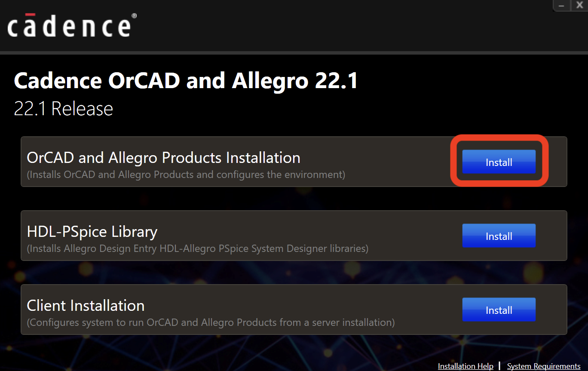Click the registered trademark symbol beside Cadence
Viewport: 588px width, 371px height.
click(x=134, y=15)
